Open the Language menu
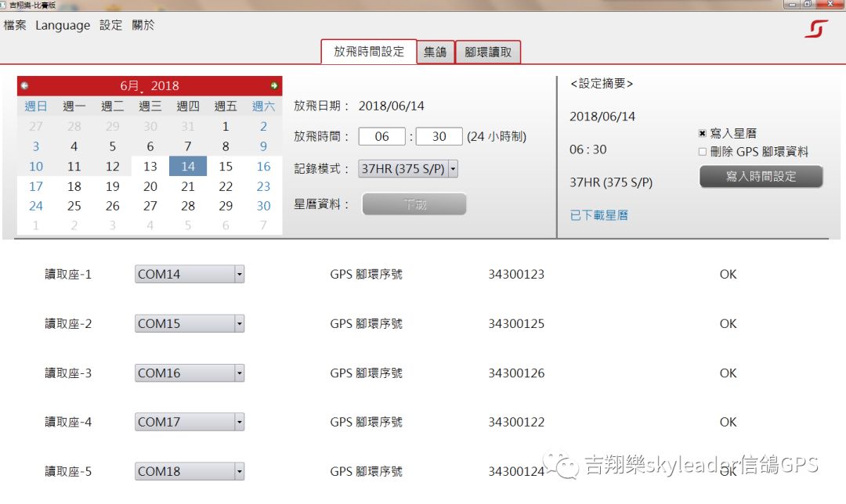This screenshot has height=504, width=846. point(63,25)
